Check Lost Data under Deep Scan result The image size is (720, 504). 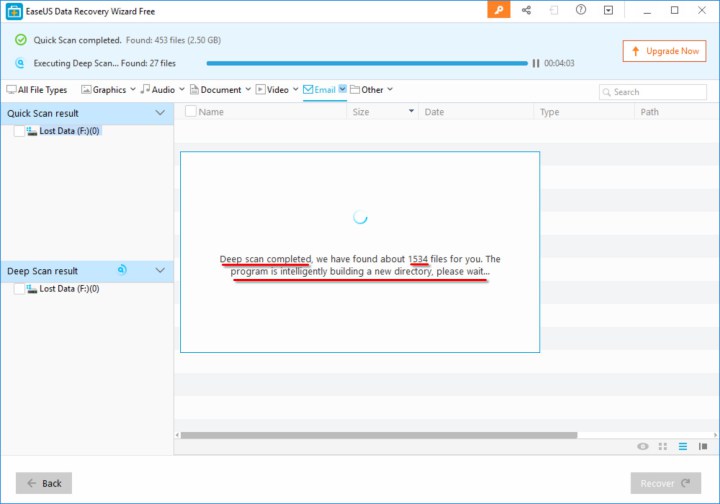[x=20, y=289]
